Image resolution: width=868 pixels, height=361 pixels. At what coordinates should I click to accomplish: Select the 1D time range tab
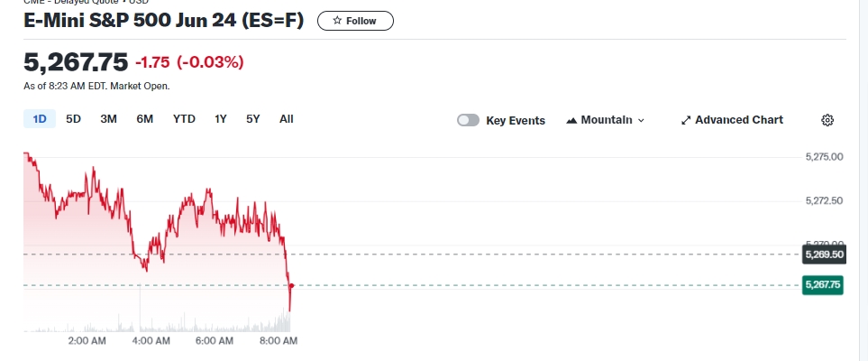40,119
